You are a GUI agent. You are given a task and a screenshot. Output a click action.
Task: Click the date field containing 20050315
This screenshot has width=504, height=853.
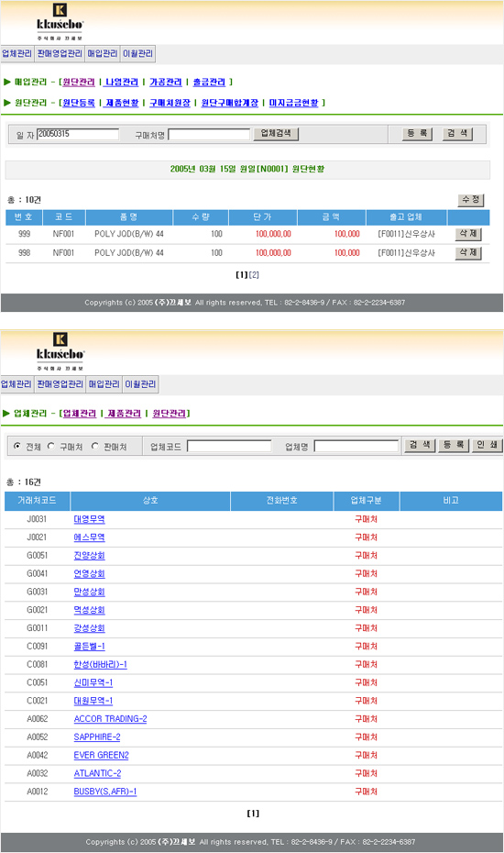tap(78, 134)
